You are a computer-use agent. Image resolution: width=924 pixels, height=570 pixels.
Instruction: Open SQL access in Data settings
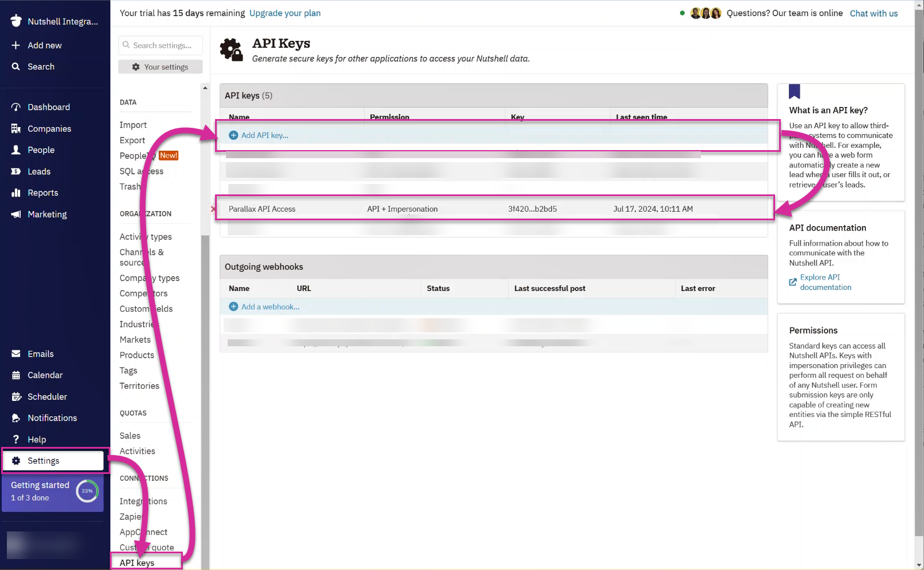(141, 171)
